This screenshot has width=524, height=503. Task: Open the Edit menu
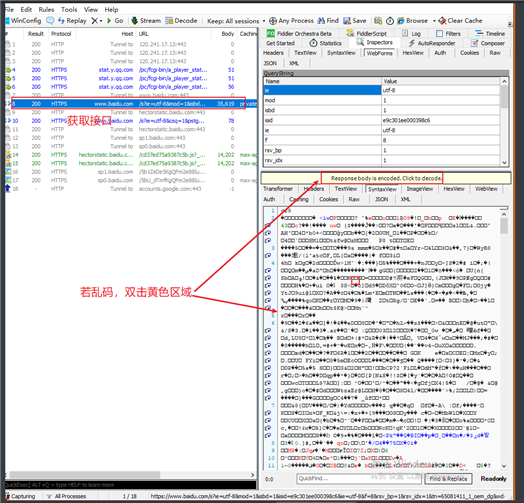tap(26, 9)
